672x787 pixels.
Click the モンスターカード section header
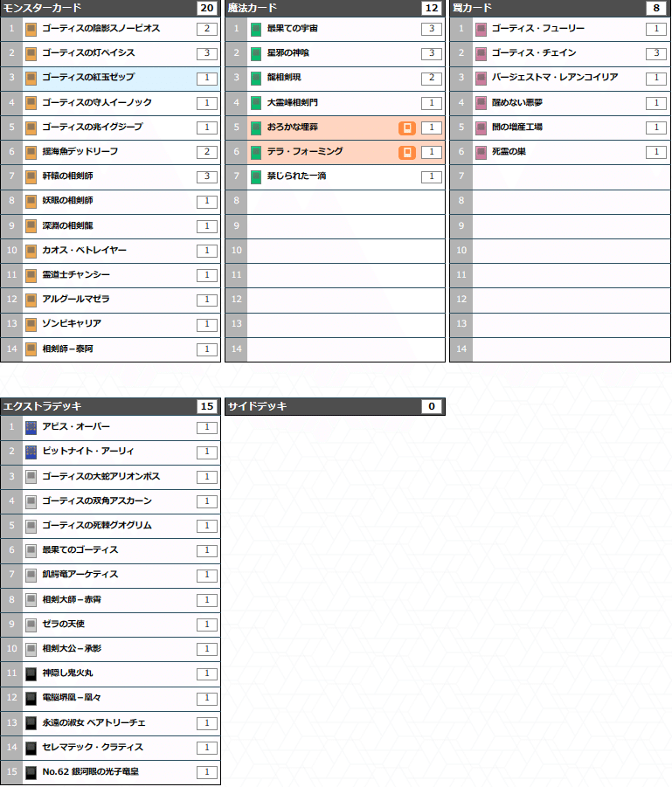point(110,8)
